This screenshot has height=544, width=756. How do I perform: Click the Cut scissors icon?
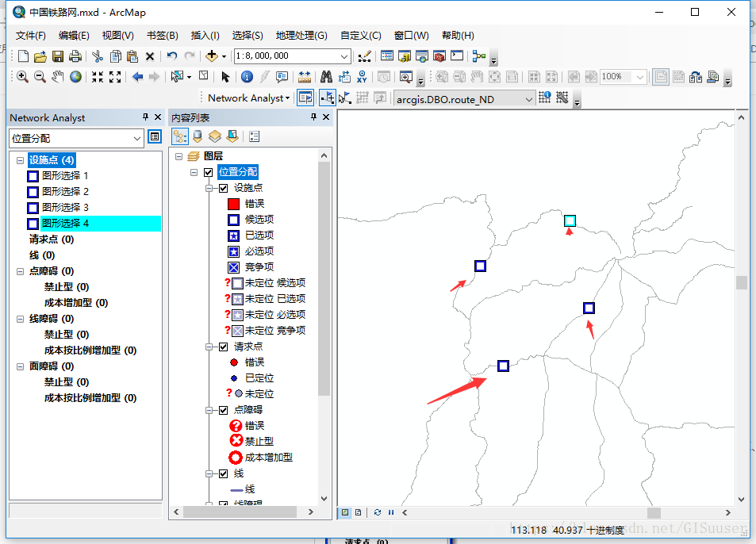[98, 56]
